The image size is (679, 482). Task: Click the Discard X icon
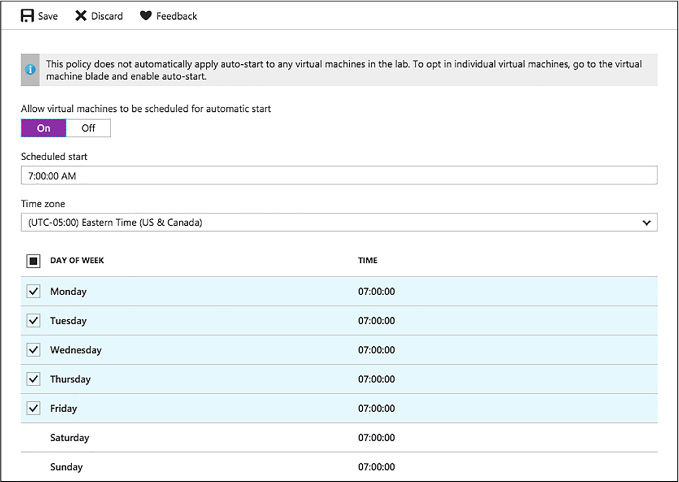pos(81,16)
